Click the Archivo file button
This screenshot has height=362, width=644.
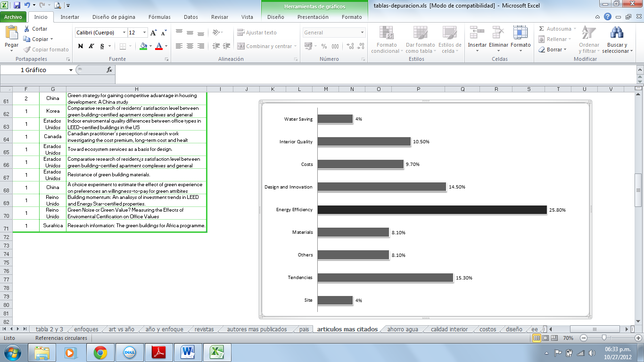click(13, 17)
